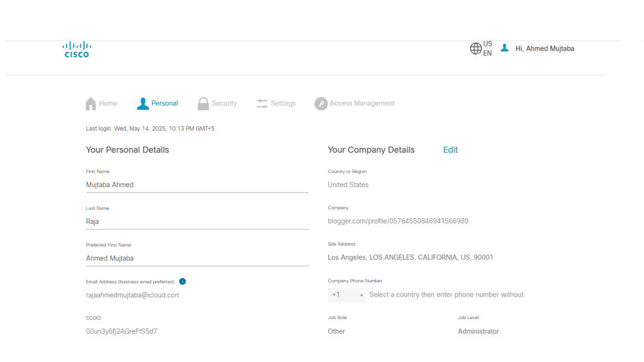Click the Email Address info icon
Viewport: 644px width, 362px height.
tap(183, 282)
